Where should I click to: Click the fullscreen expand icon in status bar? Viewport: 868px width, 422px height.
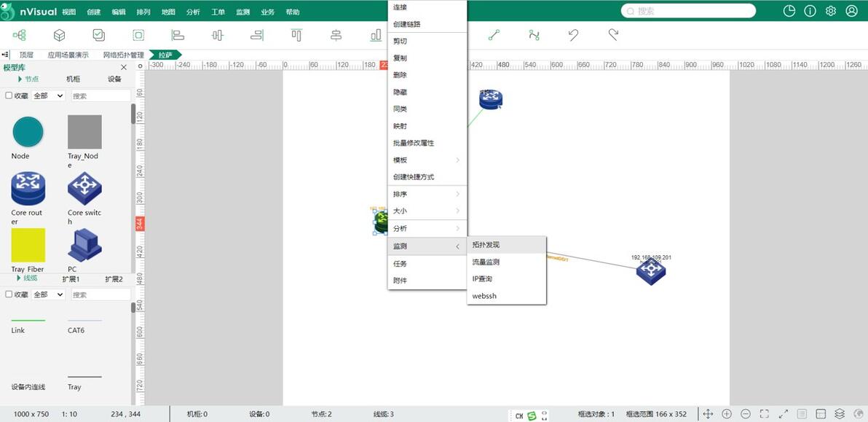765,413
